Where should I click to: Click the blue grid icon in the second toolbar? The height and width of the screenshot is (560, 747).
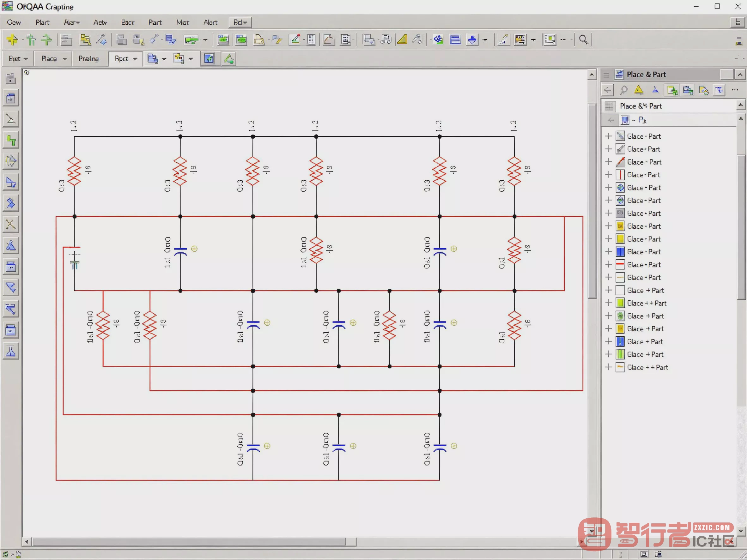(x=209, y=59)
